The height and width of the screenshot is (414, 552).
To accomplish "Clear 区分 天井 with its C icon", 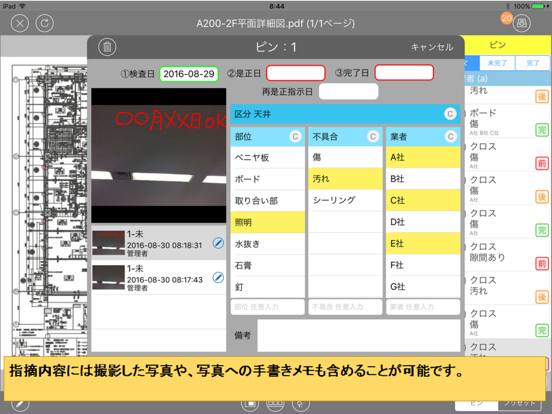I will [450, 114].
